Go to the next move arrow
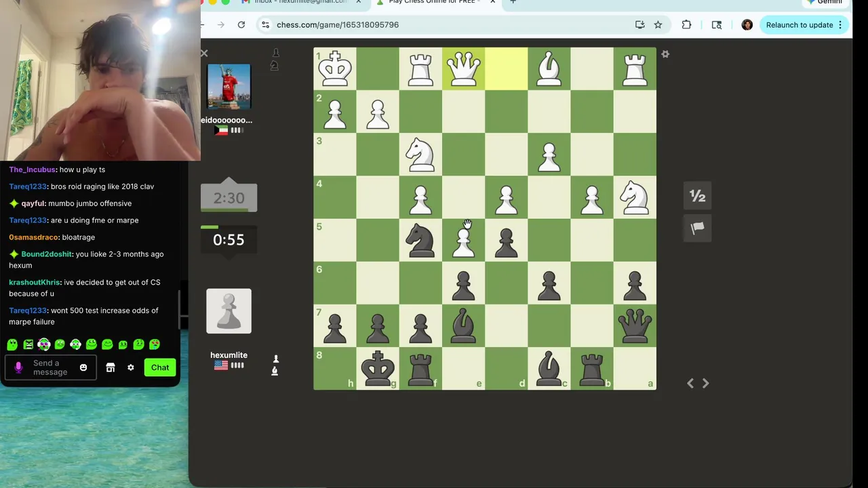The image size is (868, 488). click(x=705, y=384)
